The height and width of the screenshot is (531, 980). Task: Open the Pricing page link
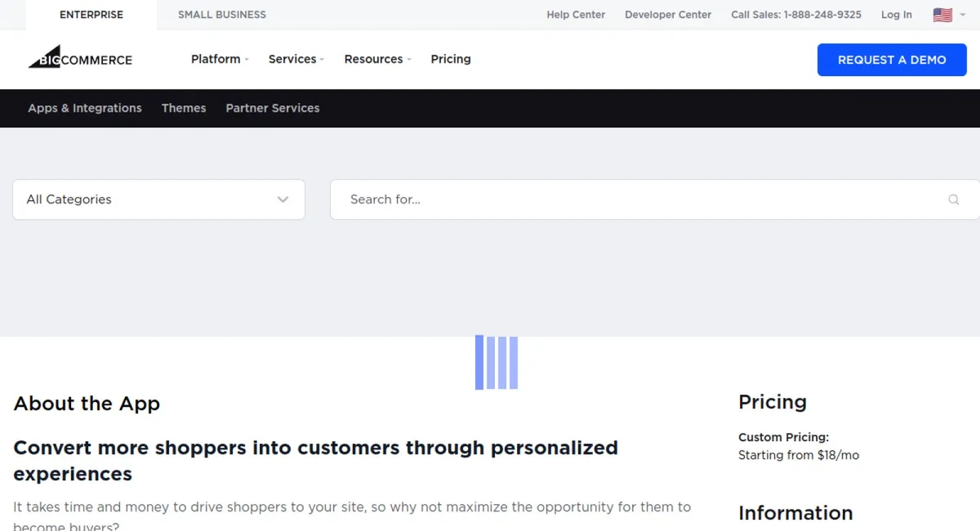coord(451,59)
